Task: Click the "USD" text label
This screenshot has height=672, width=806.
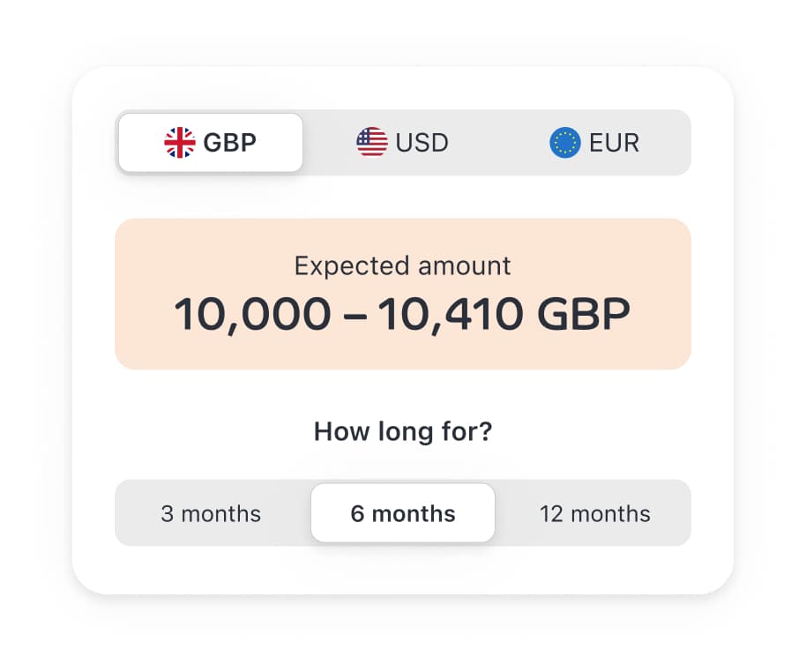Action: point(422,143)
